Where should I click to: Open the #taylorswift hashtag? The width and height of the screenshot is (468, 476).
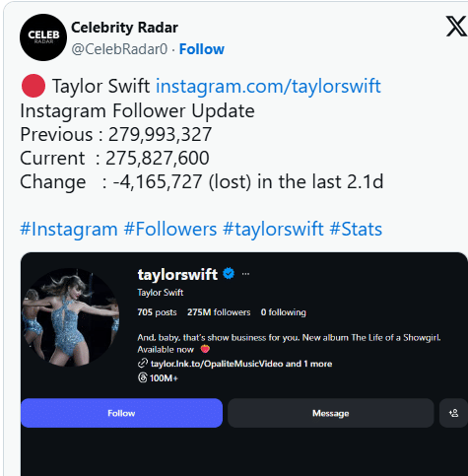[273, 229]
